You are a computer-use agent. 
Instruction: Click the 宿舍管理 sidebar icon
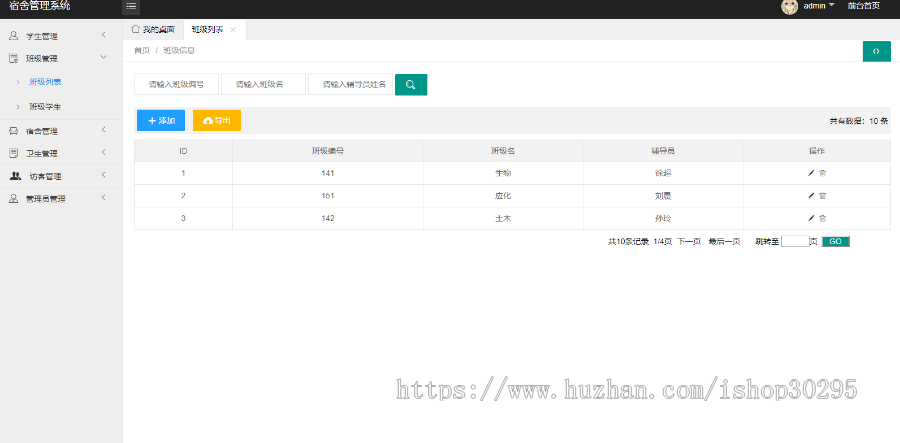(x=14, y=131)
